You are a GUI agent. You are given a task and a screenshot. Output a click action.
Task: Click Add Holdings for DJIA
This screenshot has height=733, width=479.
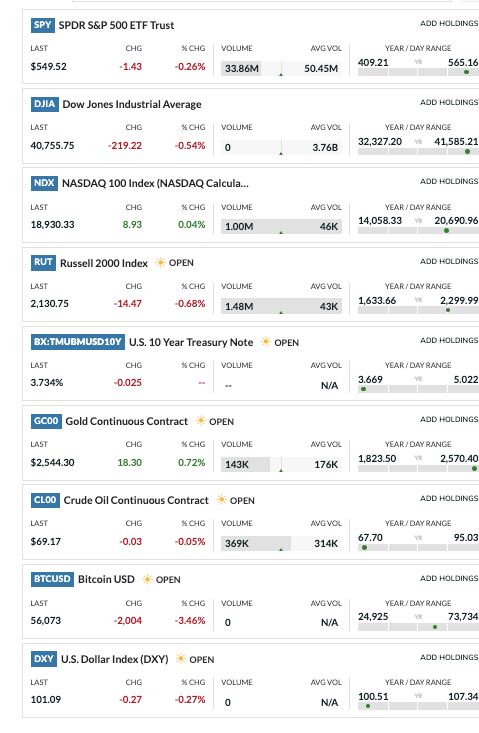[449, 102]
